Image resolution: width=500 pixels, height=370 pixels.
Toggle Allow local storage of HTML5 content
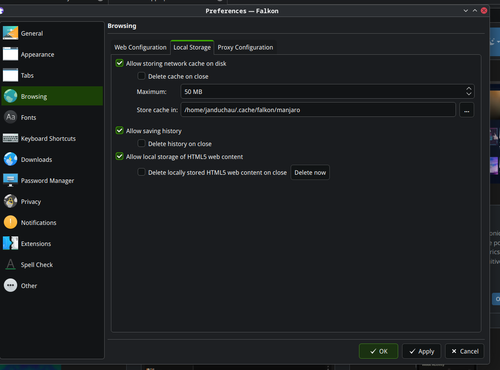pyautogui.click(x=119, y=156)
